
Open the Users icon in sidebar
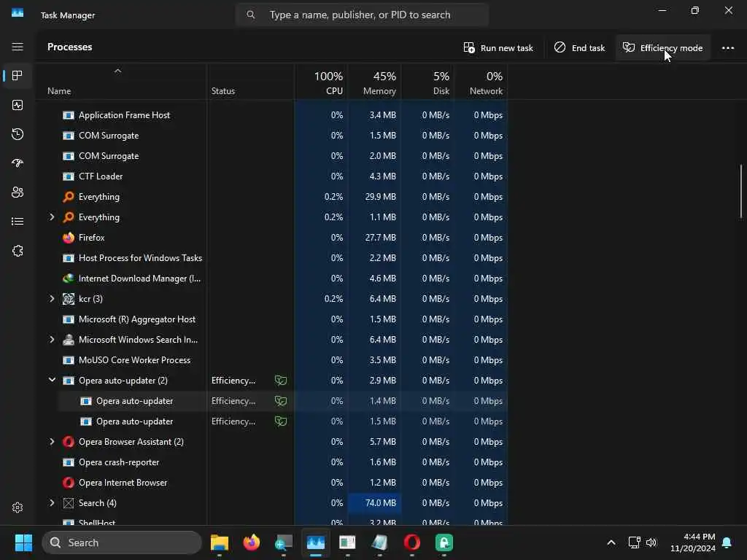18,192
